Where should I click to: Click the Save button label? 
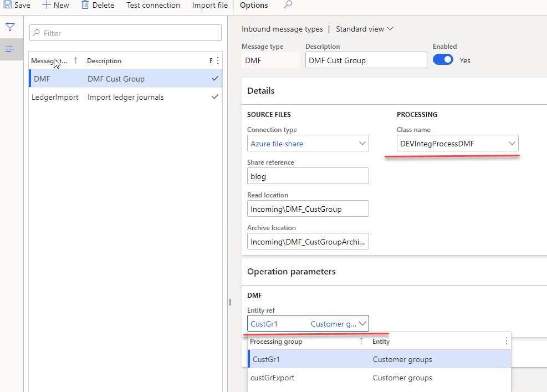22,5
